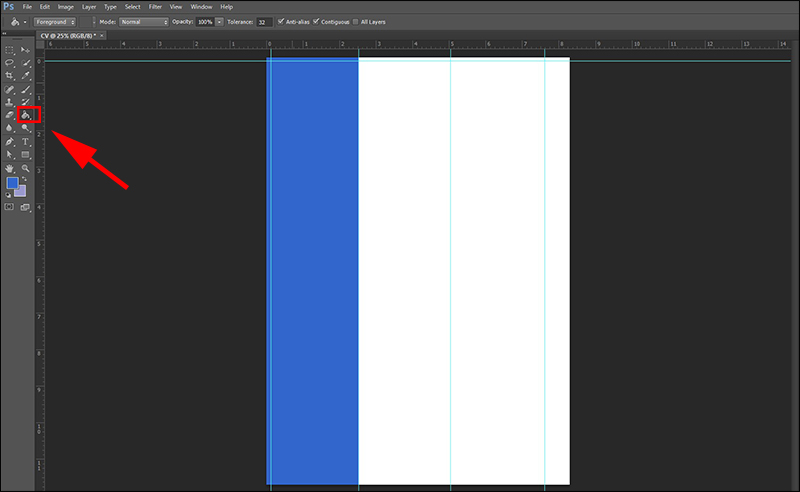This screenshot has width=800, height=492.
Task: Select the Lasso tool
Action: (9, 63)
